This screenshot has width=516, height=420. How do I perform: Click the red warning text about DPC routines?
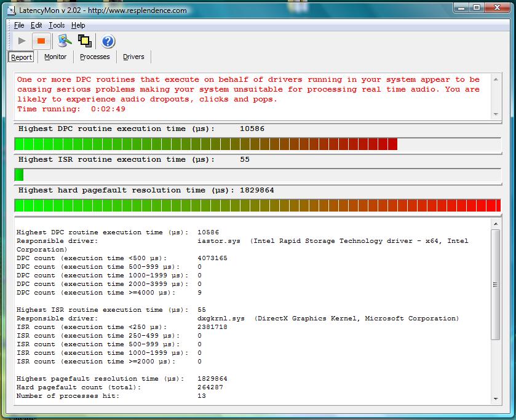click(x=248, y=90)
